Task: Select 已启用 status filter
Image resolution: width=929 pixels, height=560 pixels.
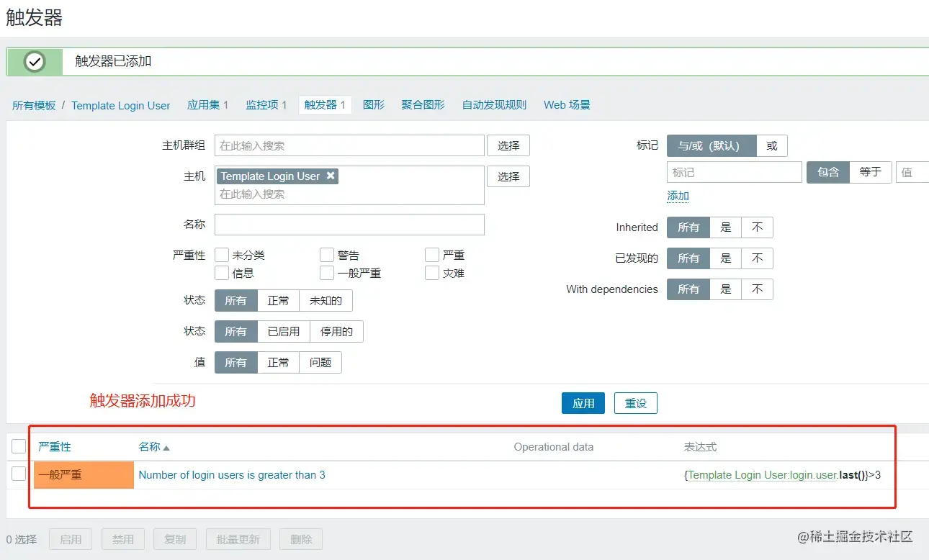Action: 284,331
